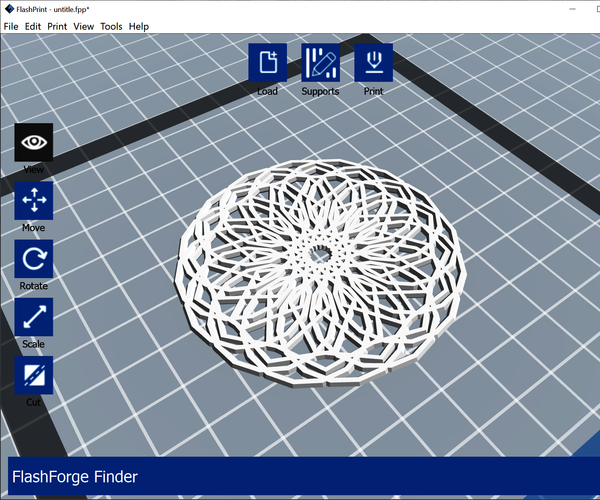Select the Cut tool
Viewport: 600px width, 500px height.
34,375
